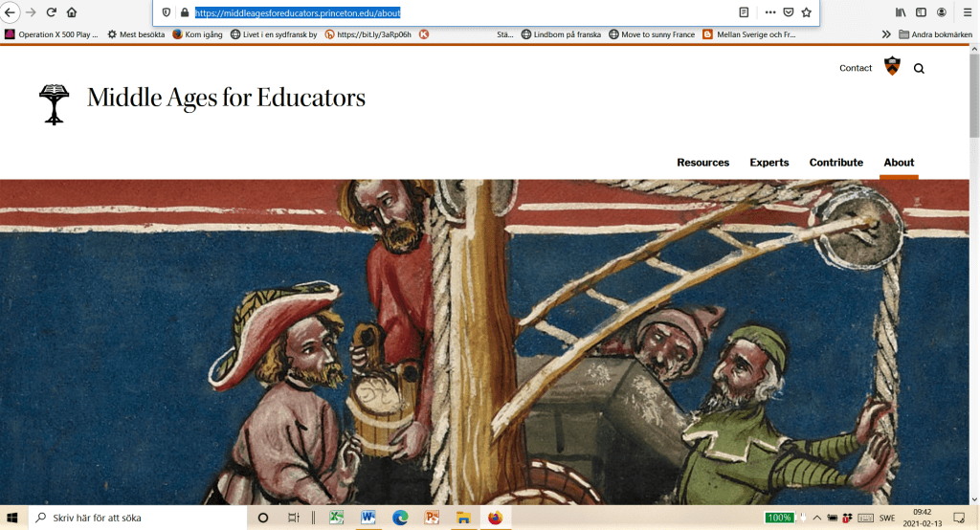The width and height of the screenshot is (980, 530).
Task: Click the Princeton shield icon
Action: [x=892, y=67]
